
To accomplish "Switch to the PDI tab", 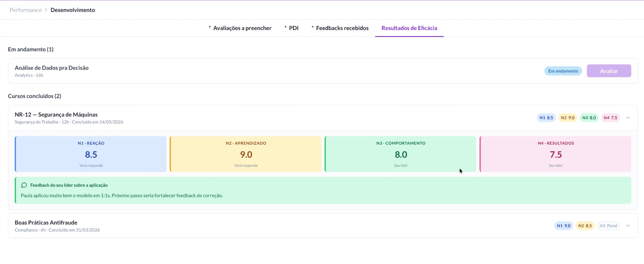I will click(291, 28).
